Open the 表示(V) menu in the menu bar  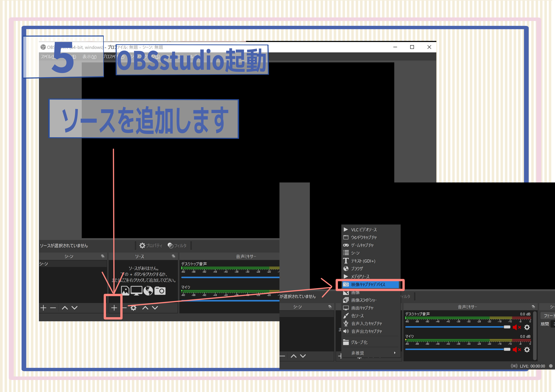click(89, 56)
